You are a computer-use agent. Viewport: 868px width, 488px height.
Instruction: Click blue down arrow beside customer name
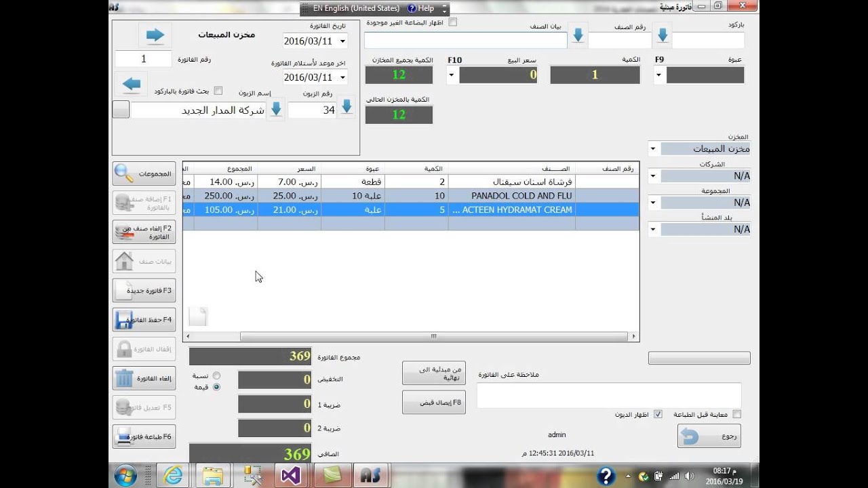click(276, 110)
